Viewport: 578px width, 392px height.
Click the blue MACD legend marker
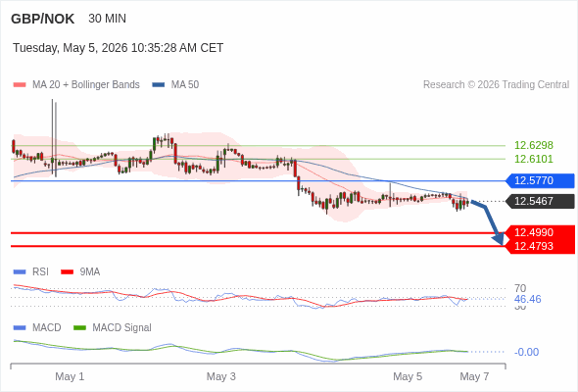click(x=20, y=328)
